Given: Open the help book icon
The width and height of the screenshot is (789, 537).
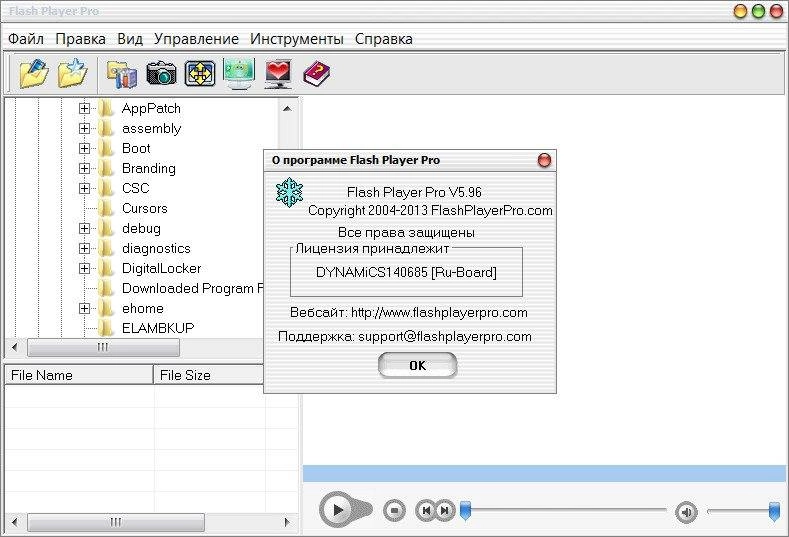Looking at the screenshot, I should [317, 74].
